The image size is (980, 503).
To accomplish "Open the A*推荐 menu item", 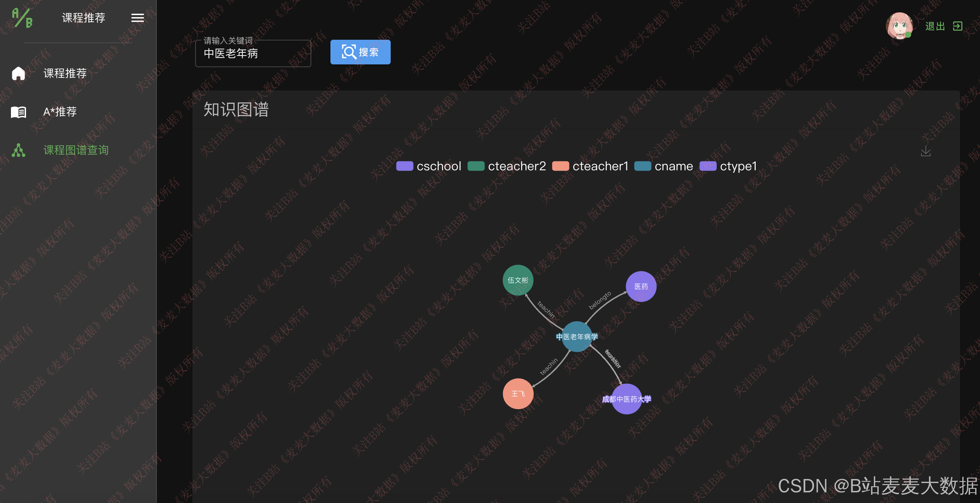I will pos(60,112).
